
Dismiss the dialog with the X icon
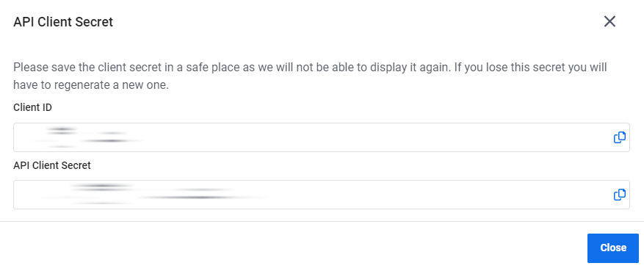tap(609, 21)
